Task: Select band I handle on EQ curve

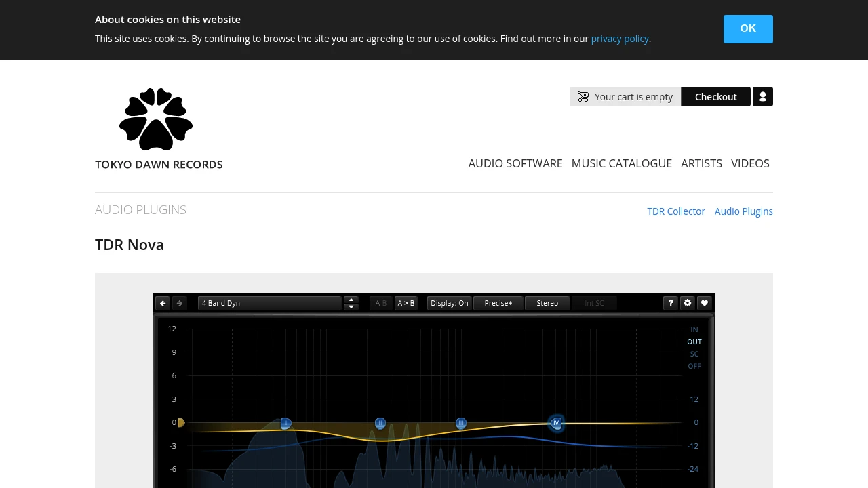Action: coord(285,423)
